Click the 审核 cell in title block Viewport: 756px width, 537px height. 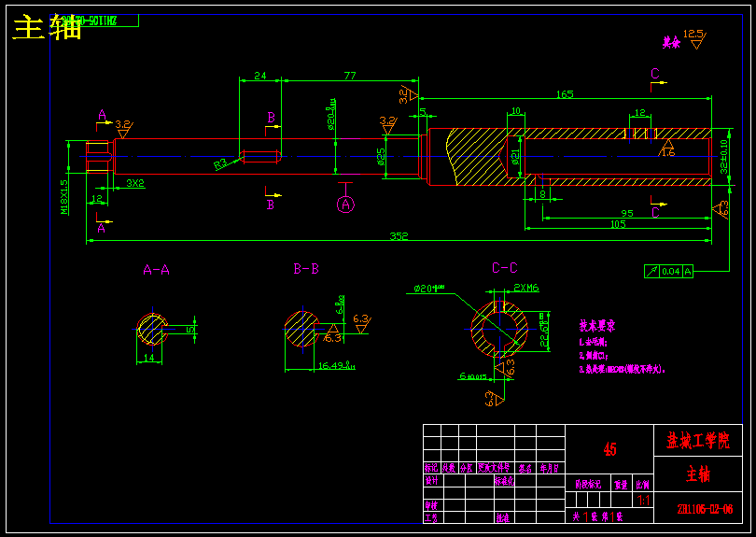(x=431, y=505)
